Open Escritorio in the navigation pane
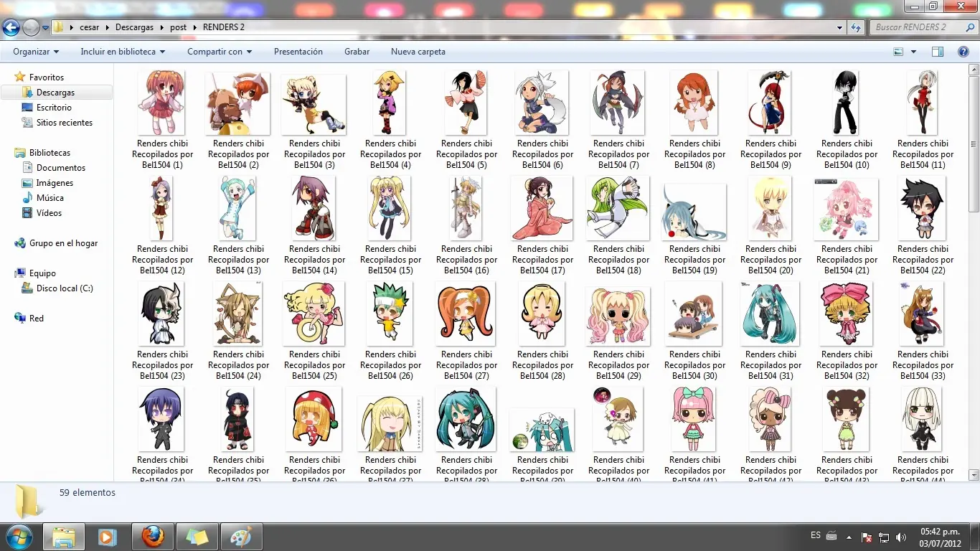This screenshot has width=980, height=551. [54, 108]
